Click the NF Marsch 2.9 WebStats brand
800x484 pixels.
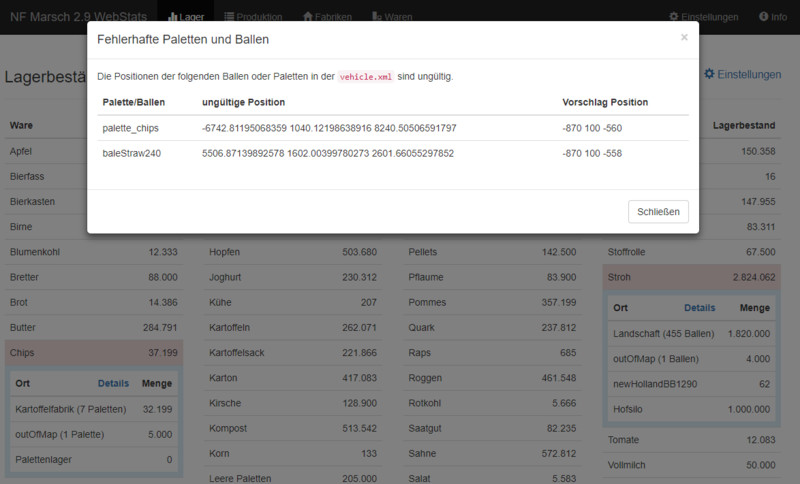(x=73, y=17)
